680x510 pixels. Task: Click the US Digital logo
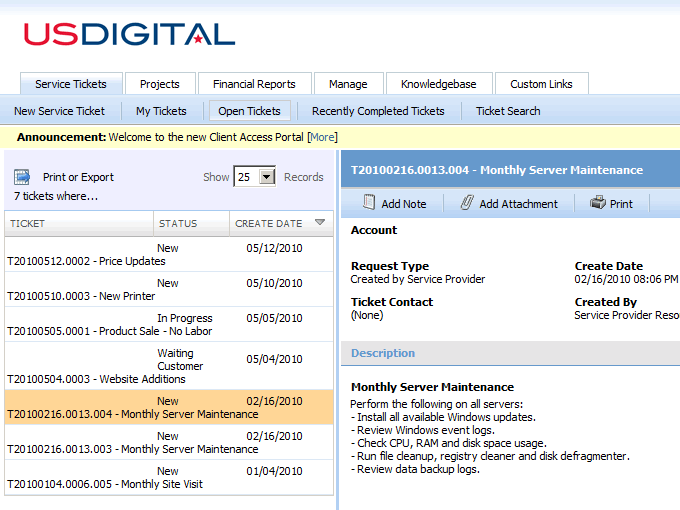tap(129, 34)
